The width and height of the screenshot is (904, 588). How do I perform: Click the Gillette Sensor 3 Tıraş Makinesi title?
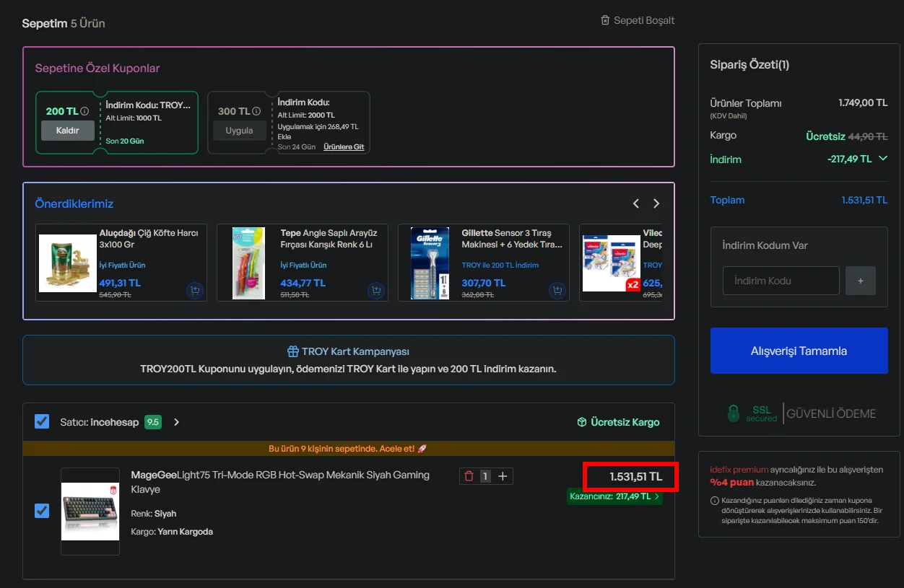tap(512, 239)
